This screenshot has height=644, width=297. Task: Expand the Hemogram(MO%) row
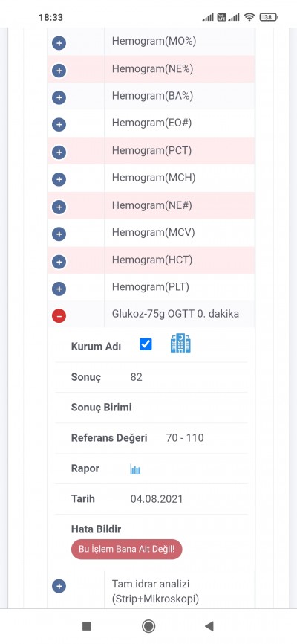point(59,43)
